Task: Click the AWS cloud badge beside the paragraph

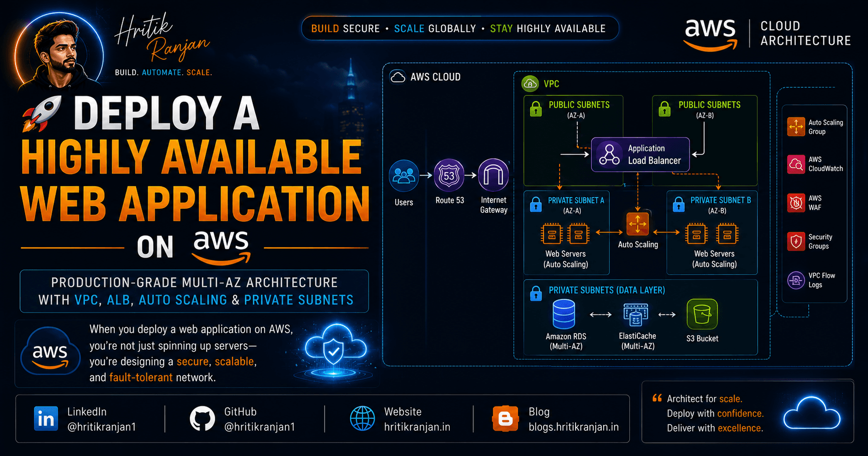Action: (50, 351)
